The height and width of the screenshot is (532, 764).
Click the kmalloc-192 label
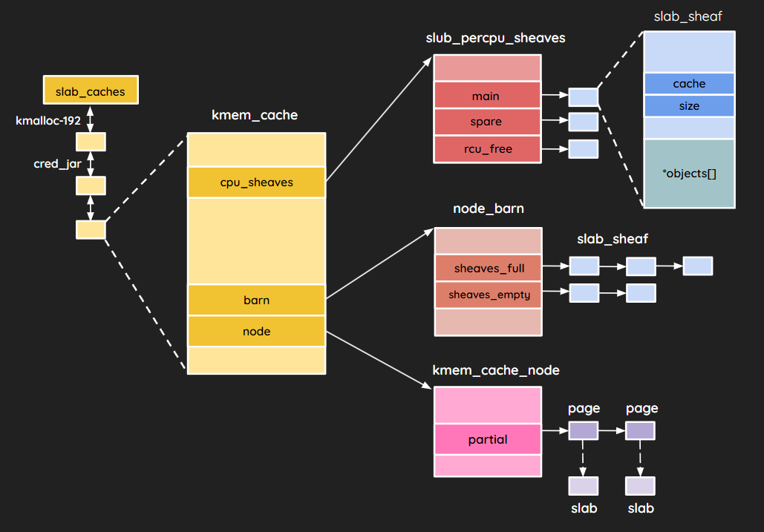pos(48,121)
